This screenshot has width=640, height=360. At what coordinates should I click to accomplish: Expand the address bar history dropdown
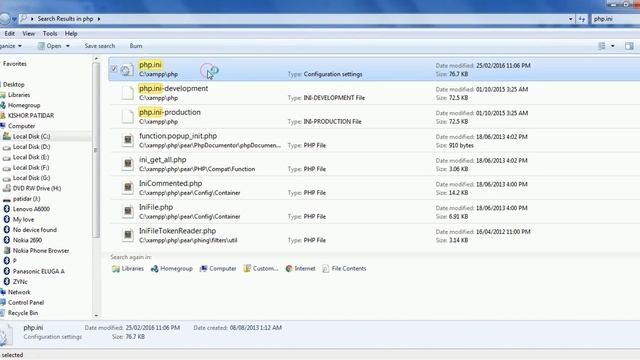click(x=571, y=19)
